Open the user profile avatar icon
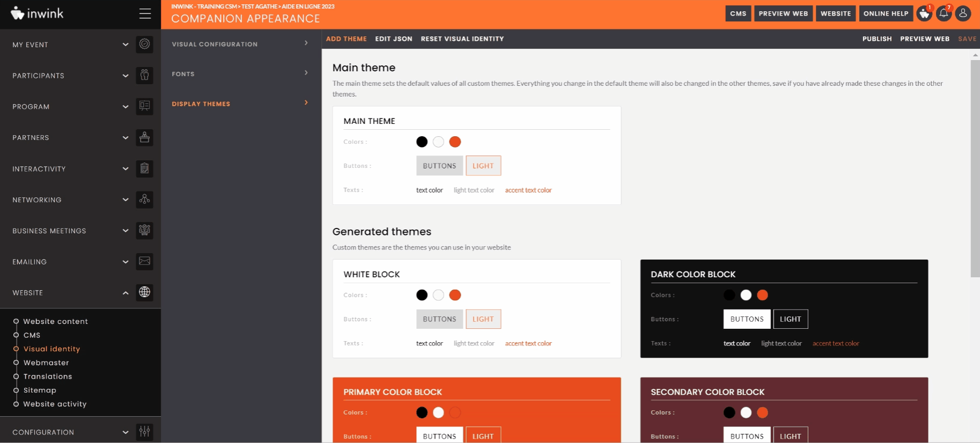The width and height of the screenshot is (980, 443). [963, 13]
